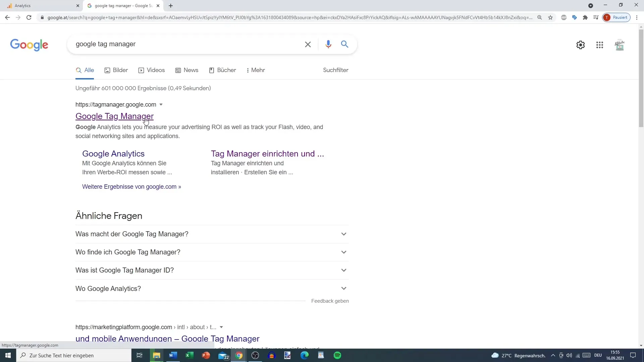Open the Google account avatar
Image resolution: width=644 pixels, height=362 pixels.
click(620, 45)
